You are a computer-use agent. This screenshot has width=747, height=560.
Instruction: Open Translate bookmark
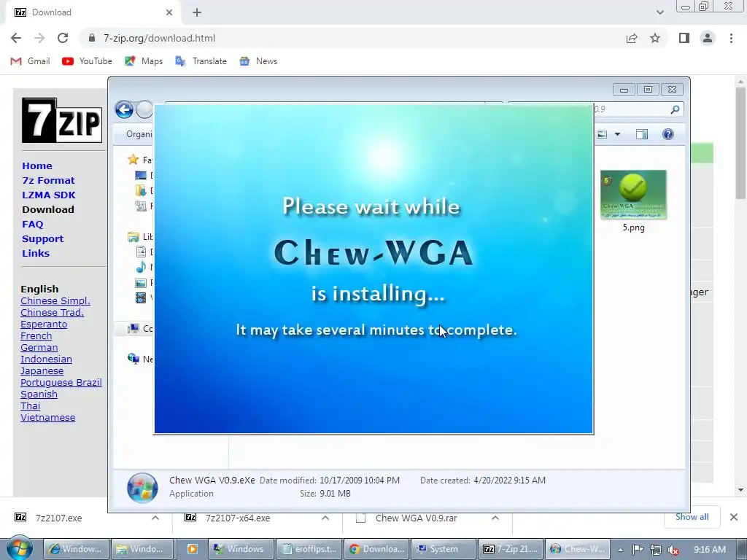pyautogui.click(x=201, y=61)
